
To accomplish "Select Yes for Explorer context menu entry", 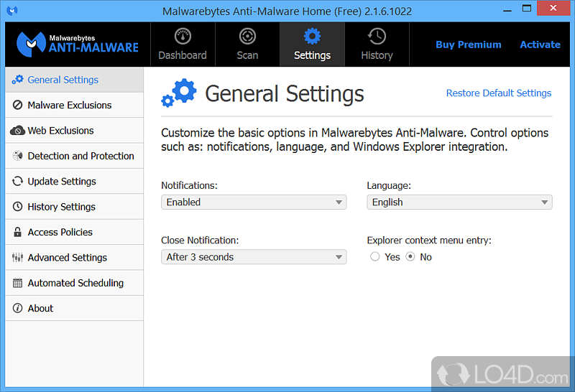I will click(375, 257).
